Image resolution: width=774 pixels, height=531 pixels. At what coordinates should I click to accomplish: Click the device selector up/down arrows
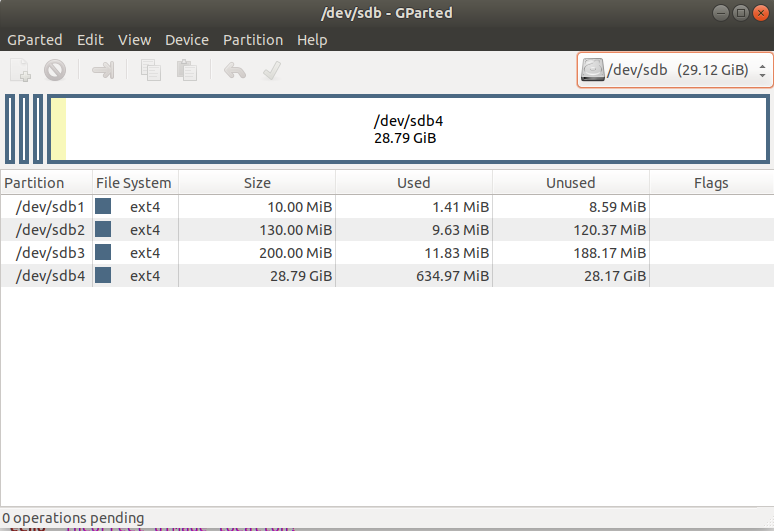(x=762, y=71)
